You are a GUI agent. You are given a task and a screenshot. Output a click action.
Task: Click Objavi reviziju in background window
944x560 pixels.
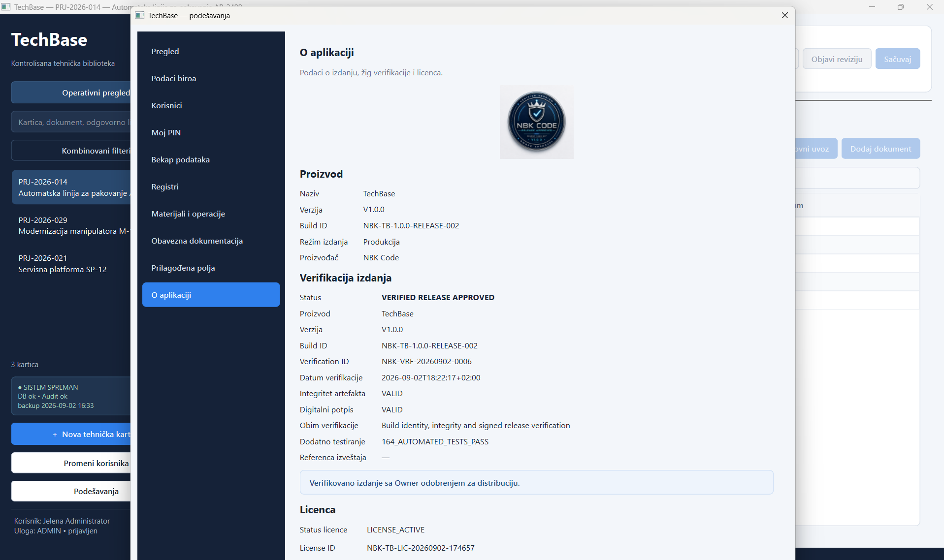click(x=837, y=59)
